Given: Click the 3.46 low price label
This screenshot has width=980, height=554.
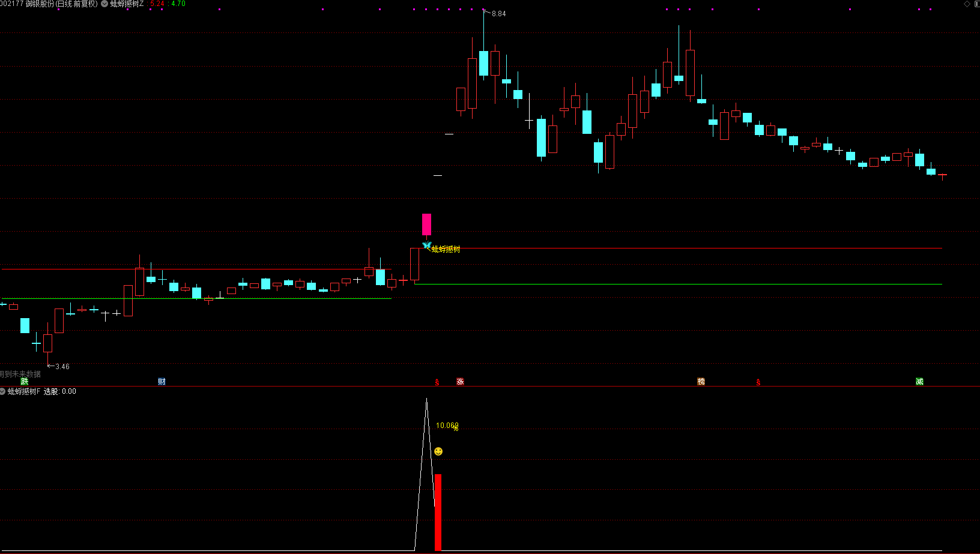Looking at the screenshot, I should [x=62, y=366].
